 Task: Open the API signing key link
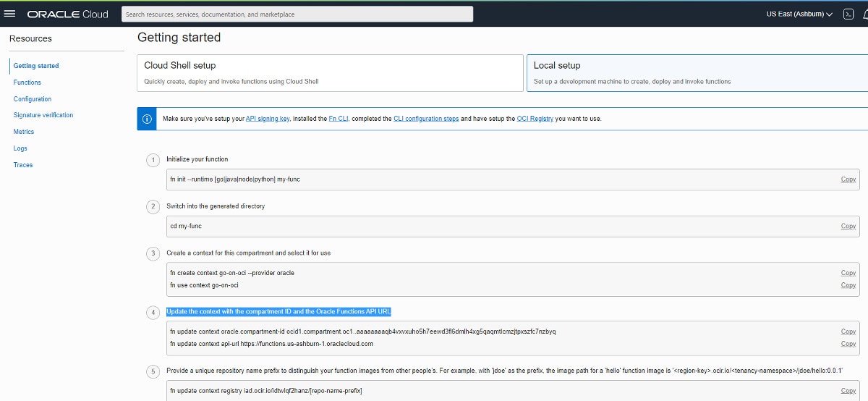(268, 119)
